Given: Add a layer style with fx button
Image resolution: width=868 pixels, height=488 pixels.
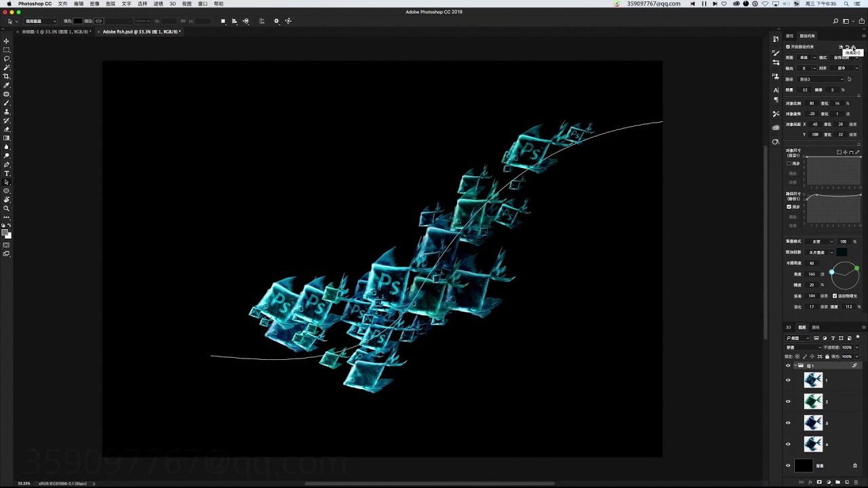Looking at the screenshot, I should coord(810,482).
